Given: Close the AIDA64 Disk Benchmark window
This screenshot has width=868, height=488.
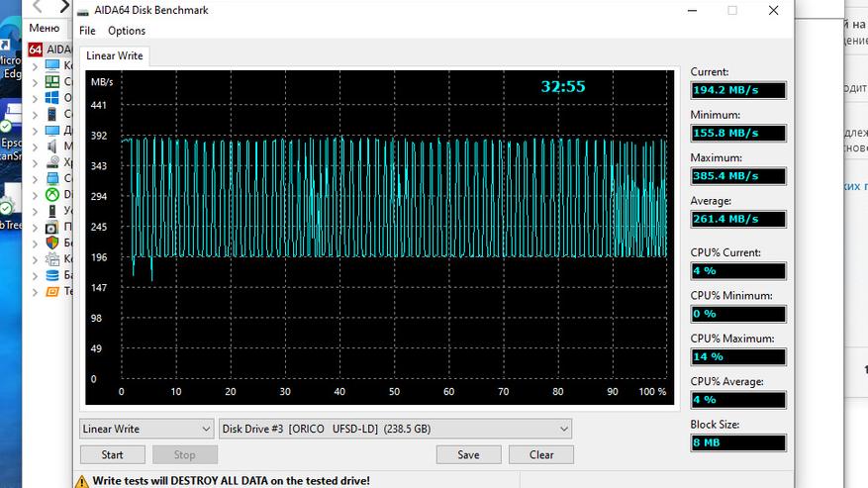Looking at the screenshot, I should (x=773, y=11).
